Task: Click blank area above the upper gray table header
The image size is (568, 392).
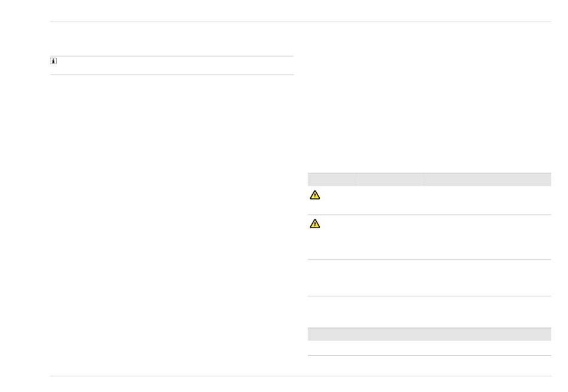Action: (430, 109)
